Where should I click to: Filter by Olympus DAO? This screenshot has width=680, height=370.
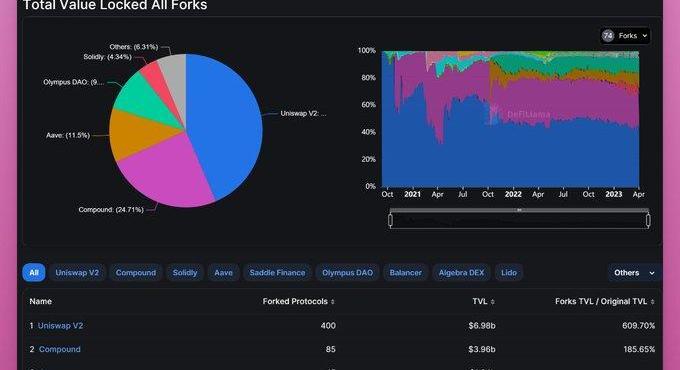pos(347,272)
